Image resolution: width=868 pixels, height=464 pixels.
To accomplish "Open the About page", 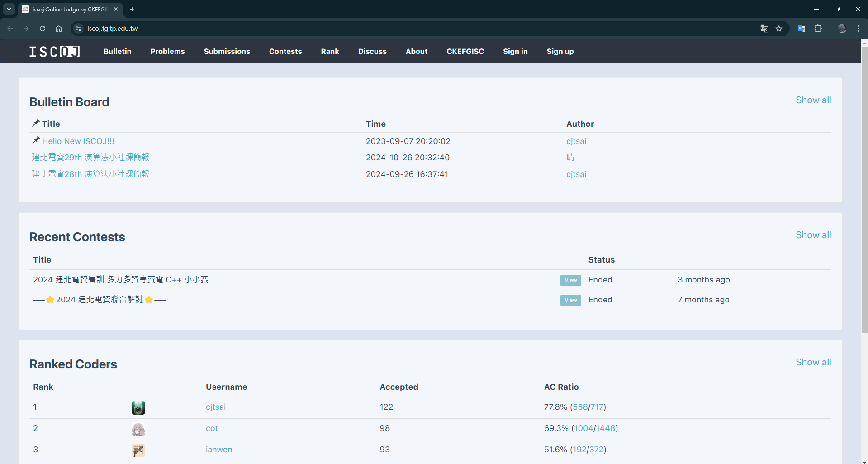I will (x=417, y=52).
